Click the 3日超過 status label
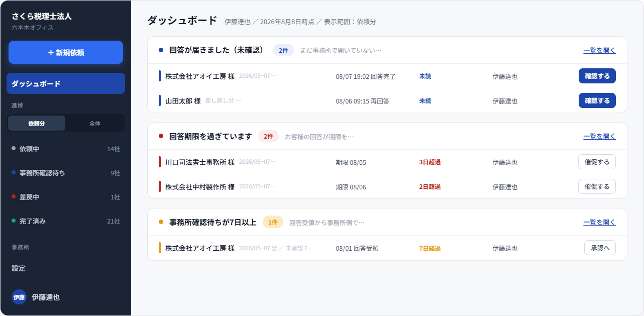 tap(430, 162)
